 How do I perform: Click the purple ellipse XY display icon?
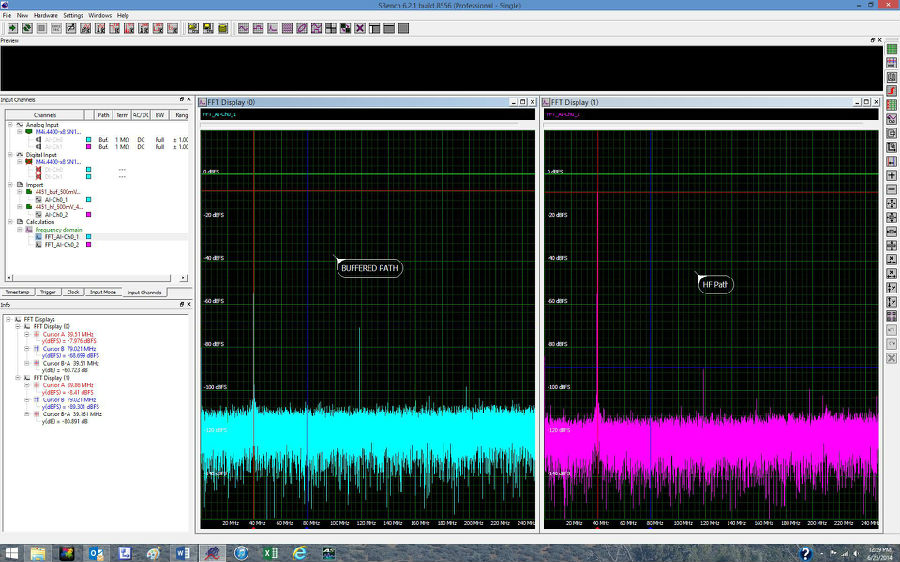coord(302,28)
